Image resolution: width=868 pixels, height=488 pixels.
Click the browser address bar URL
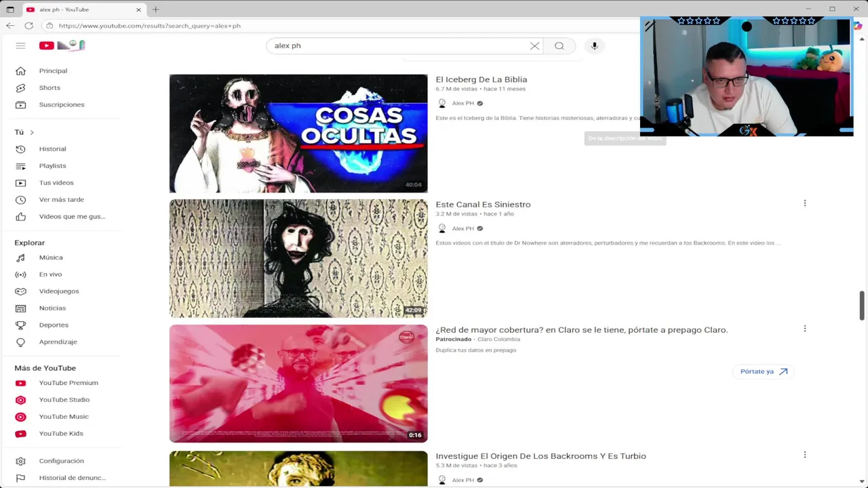pyautogui.click(x=149, y=26)
